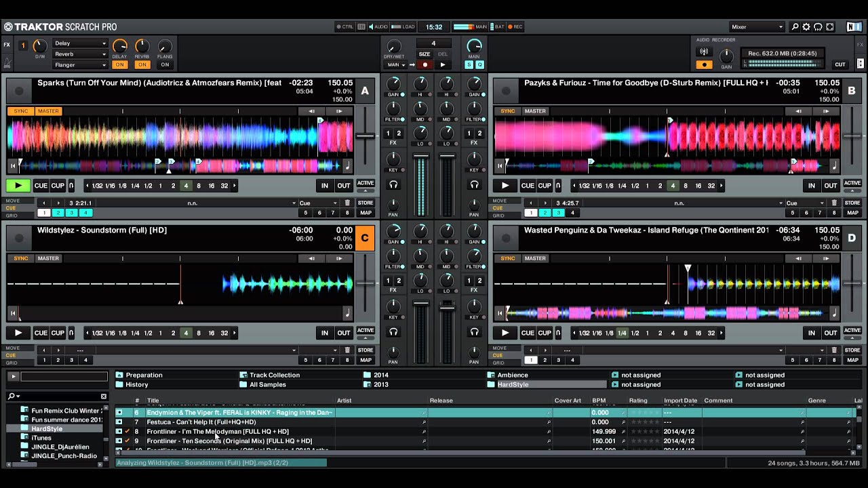Adjust FX dry/wet D/W knob
Screen dimensions: 868x488
tap(41, 46)
